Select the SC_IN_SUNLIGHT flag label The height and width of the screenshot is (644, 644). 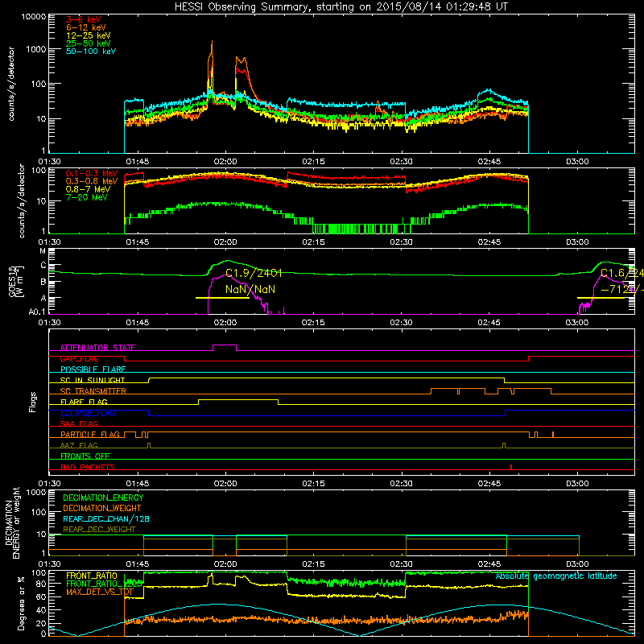pyautogui.click(x=93, y=380)
